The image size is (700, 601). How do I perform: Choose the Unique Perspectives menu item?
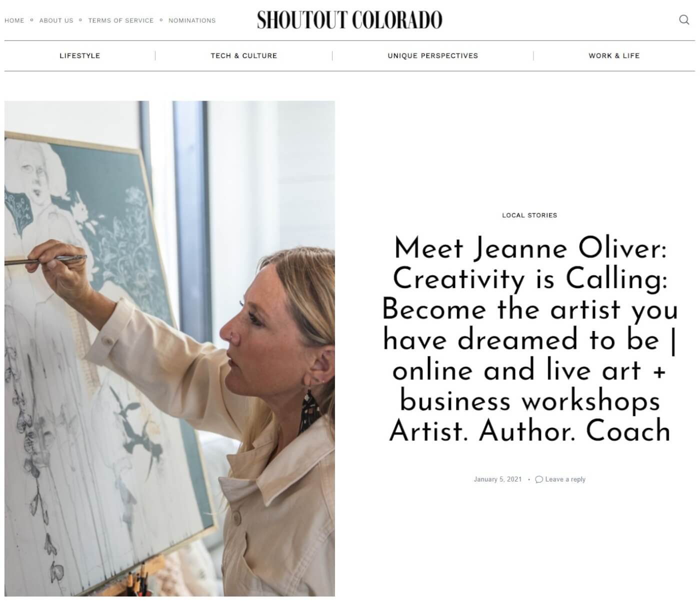pyautogui.click(x=433, y=55)
